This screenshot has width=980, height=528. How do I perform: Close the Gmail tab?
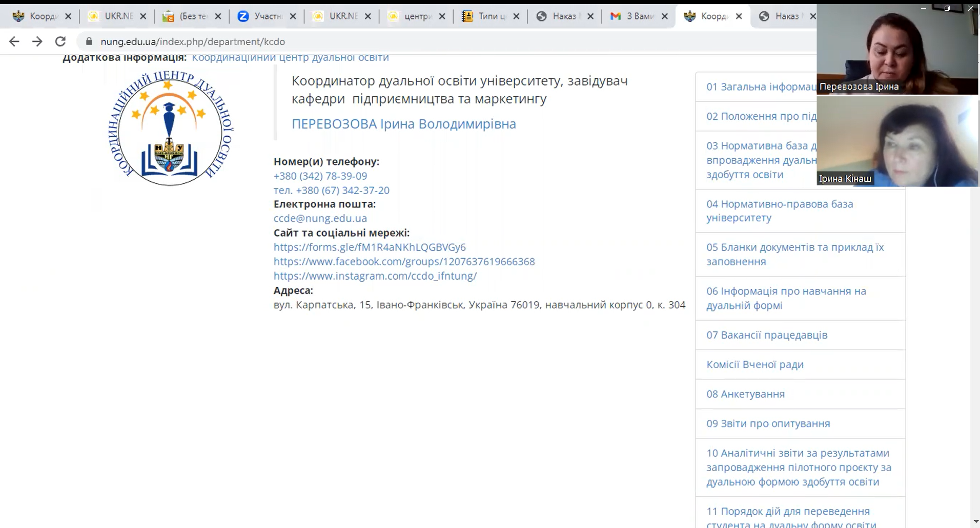(x=665, y=16)
